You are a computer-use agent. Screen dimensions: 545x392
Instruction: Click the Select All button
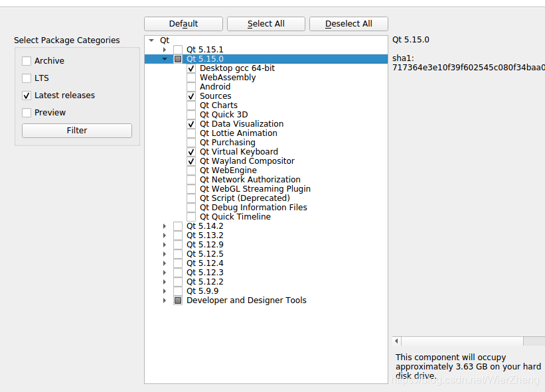(266, 23)
